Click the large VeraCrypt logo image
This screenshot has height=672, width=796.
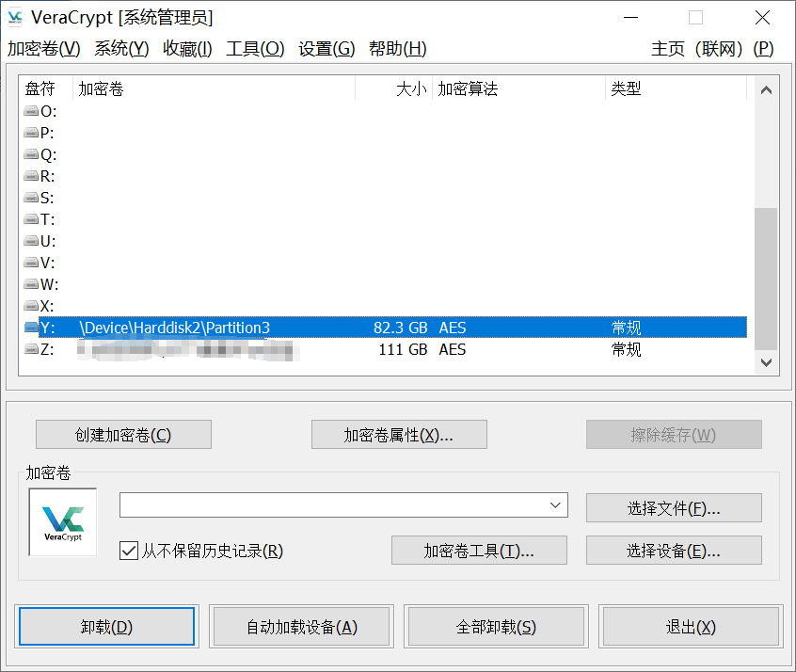63,522
